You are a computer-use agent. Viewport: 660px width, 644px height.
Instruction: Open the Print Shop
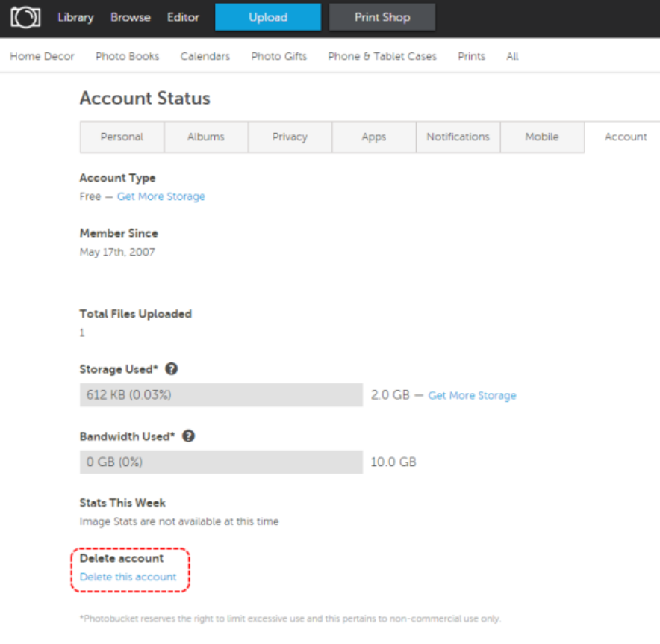click(382, 17)
